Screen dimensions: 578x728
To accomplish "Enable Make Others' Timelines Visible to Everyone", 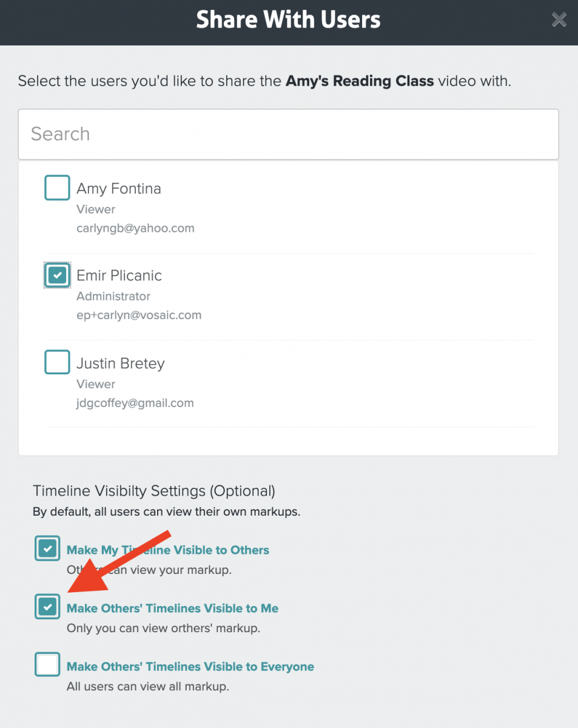I will pos(47,665).
